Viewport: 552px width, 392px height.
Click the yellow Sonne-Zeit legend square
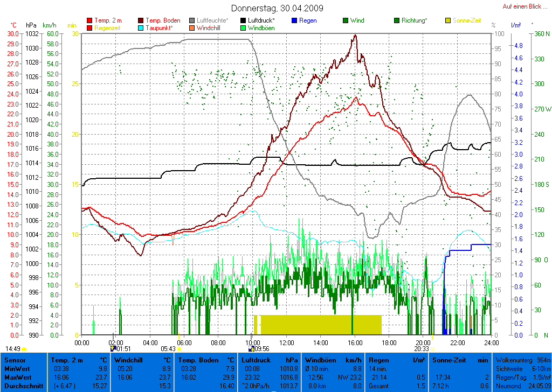pyautogui.click(x=448, y=21)
